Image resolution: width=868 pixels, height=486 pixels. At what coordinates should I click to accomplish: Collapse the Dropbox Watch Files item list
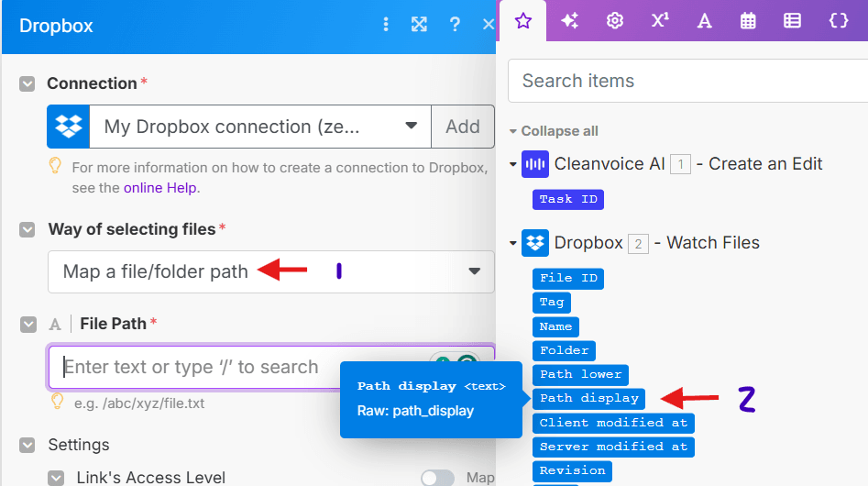pyautogui.click(x=513, y=244)
